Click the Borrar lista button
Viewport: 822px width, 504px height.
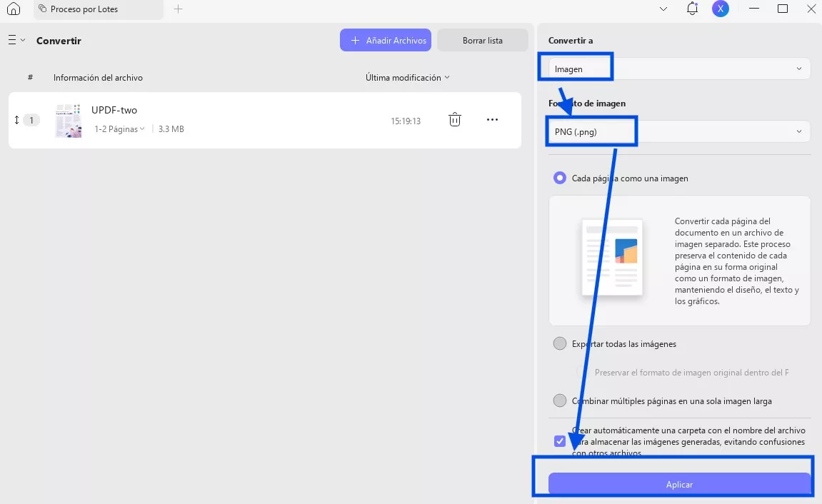point(482,41)
